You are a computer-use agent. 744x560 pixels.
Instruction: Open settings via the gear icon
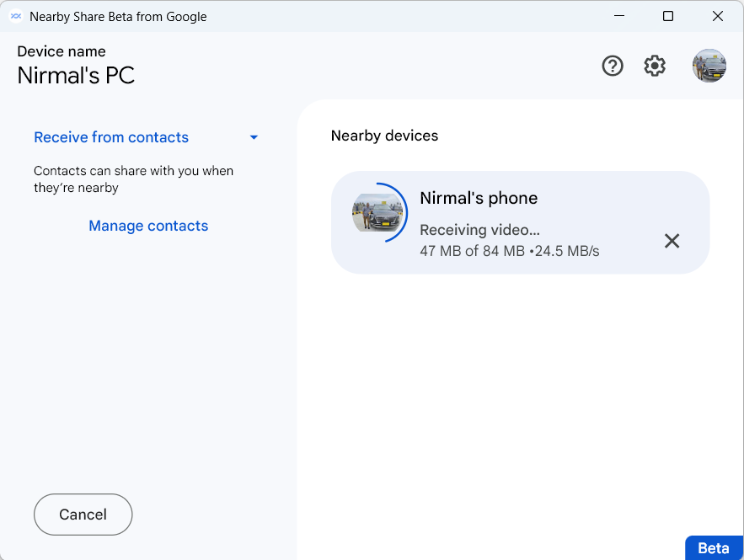655,66
